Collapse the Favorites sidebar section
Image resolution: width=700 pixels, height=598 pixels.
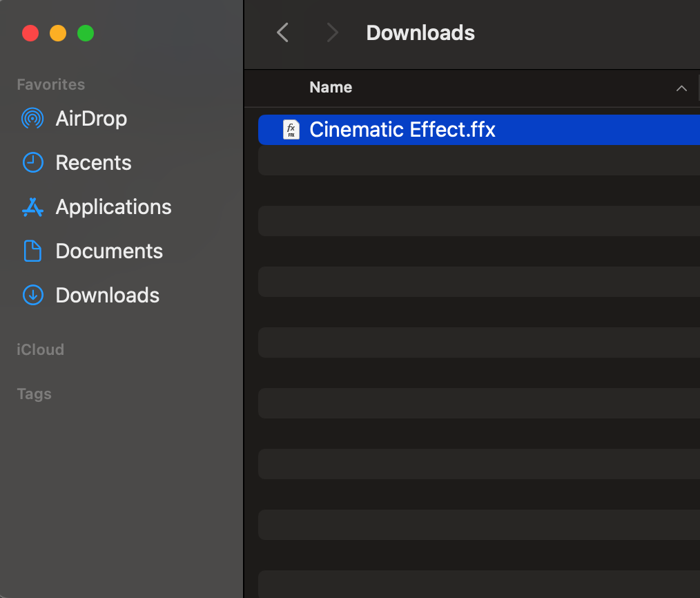[x=51, y=84]
